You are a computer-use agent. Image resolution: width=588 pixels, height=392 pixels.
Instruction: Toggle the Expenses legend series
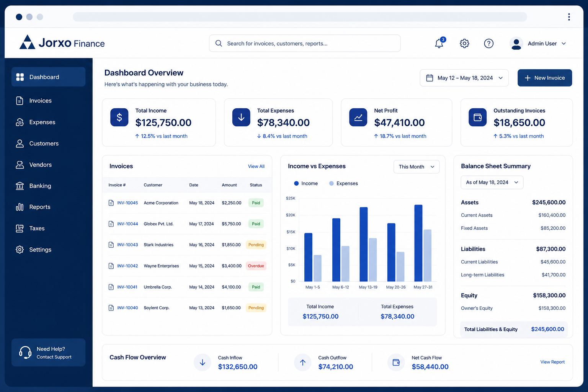(x=343, y=183)
